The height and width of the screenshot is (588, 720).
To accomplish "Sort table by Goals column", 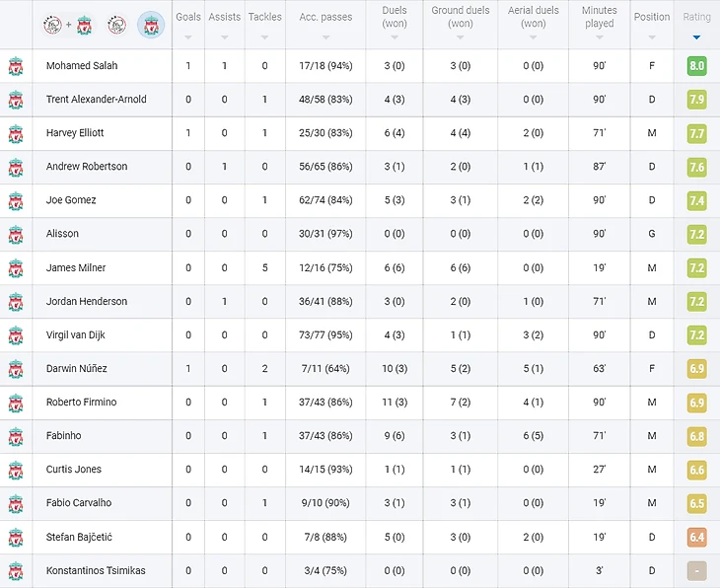I will click(188, 24).
